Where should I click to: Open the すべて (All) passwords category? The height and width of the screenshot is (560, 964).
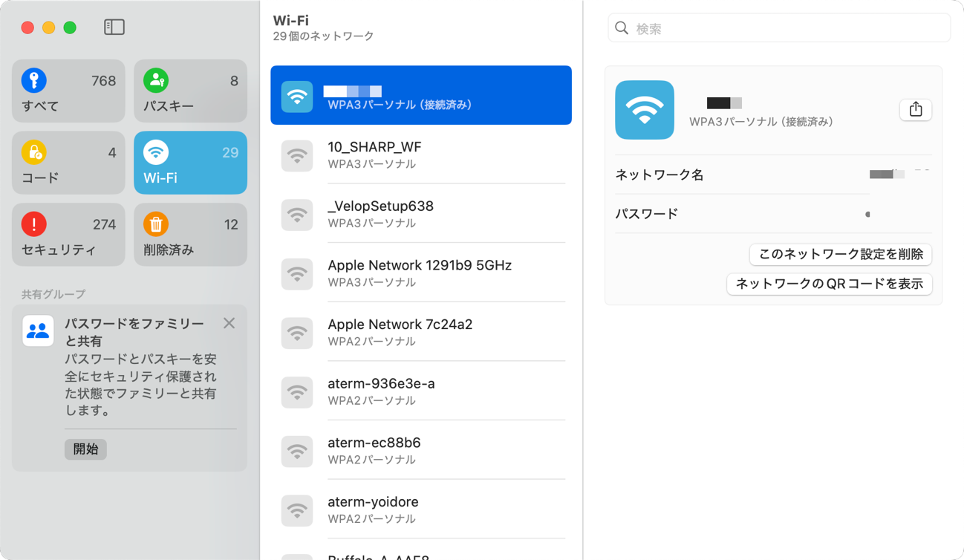coord(68,91)
